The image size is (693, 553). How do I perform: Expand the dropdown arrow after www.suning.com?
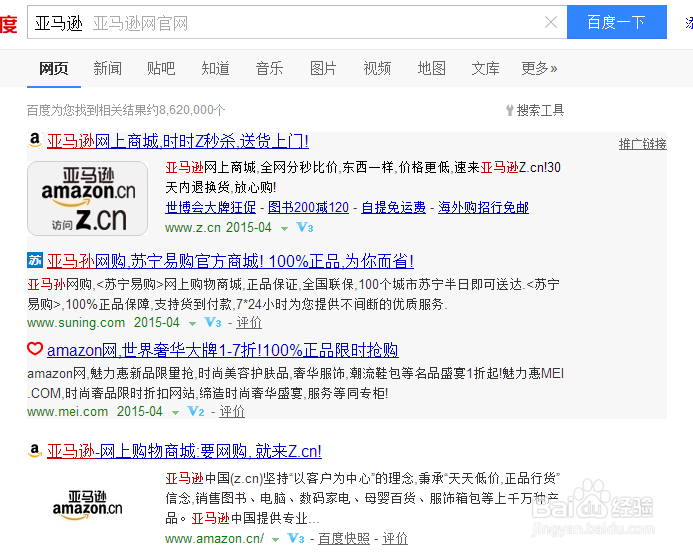click(x=192, y=324)
